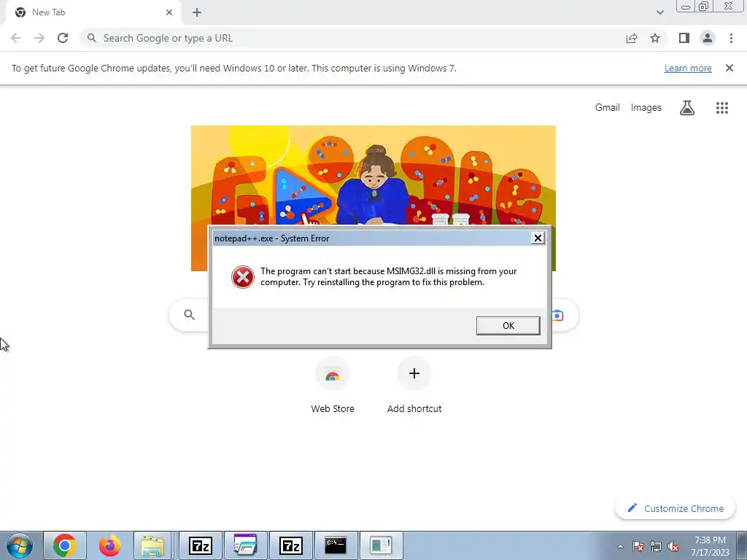Open Customize Chrome
The width and height of the screenshot is (747, 560).
pos(676,508)
